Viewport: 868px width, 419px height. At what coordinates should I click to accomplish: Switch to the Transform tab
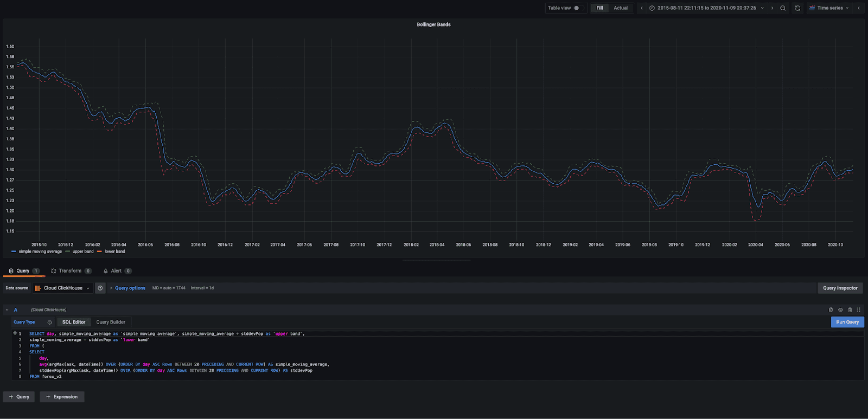coord(71,271)
